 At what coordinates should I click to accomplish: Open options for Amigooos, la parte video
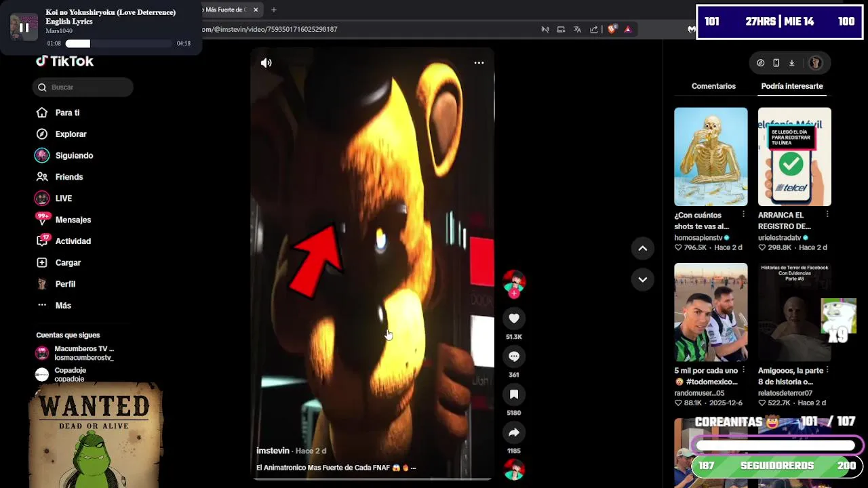[x=827, y=370]
